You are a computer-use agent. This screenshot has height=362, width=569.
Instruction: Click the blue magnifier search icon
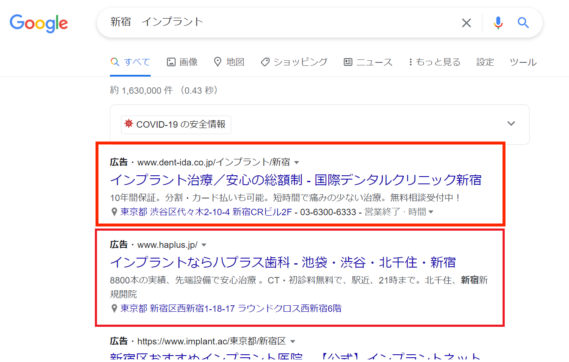tap(523, 23)
